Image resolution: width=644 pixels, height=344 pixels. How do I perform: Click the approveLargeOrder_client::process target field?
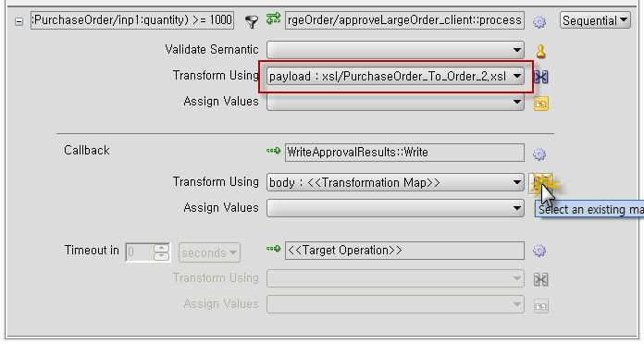(404, 20)
